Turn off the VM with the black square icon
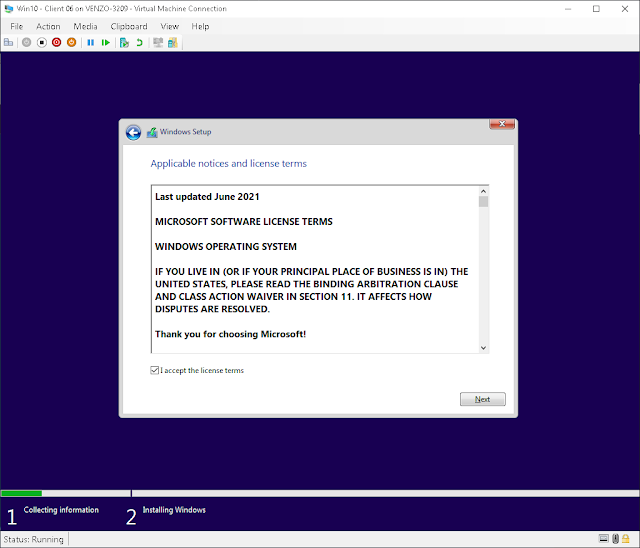This screenshot has height=548, width=640. tap(42, 42)
